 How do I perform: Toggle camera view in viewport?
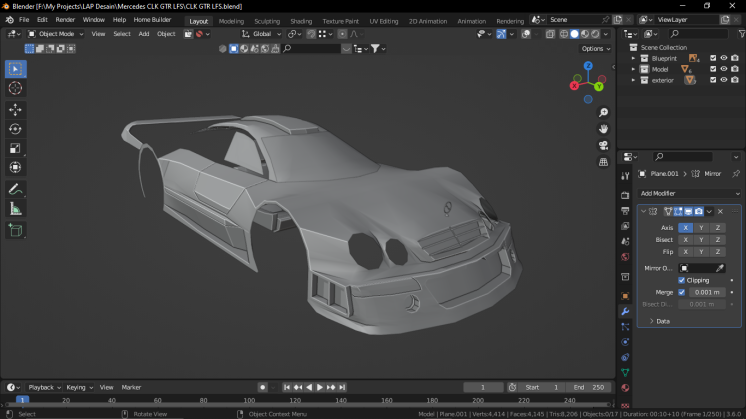(x=604, y=145)
